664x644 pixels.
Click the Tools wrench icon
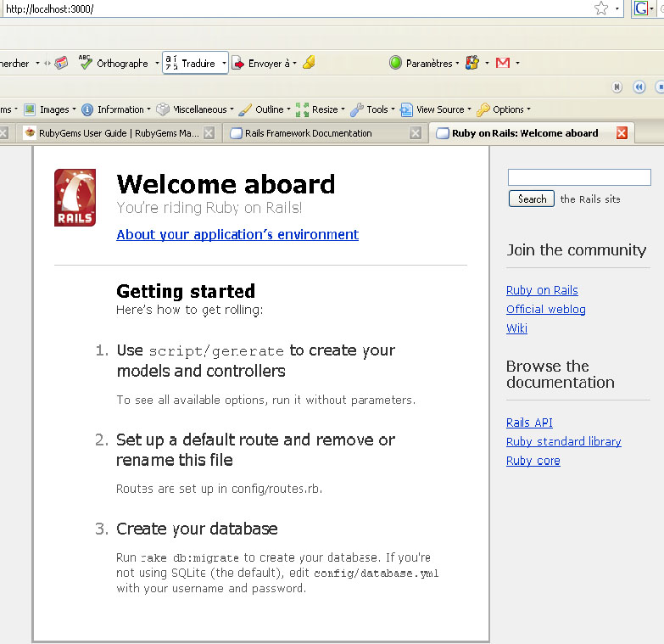click(356, 109)
